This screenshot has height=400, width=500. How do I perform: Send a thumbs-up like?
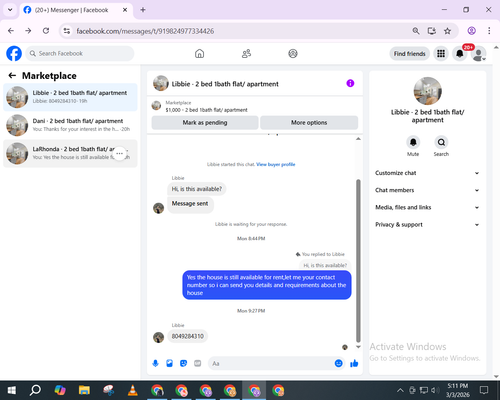click(354, 363)
